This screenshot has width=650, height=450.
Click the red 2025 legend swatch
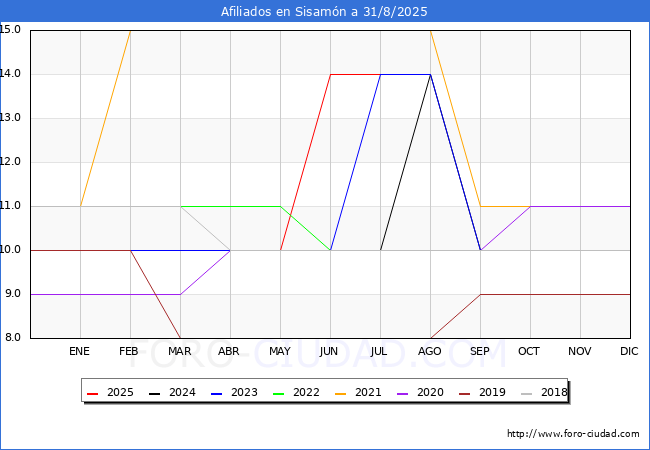pyautogui.click(x=92, y=393)
